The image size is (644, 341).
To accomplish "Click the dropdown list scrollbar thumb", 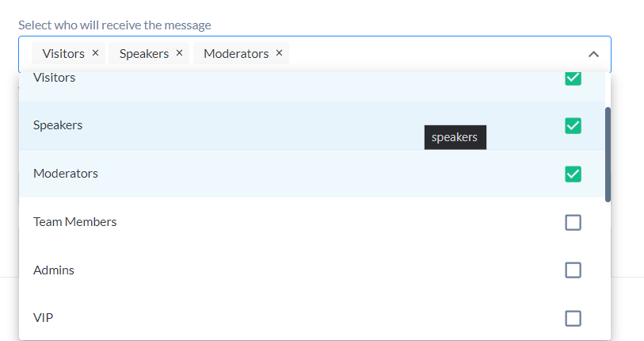I will click(608, 155).
